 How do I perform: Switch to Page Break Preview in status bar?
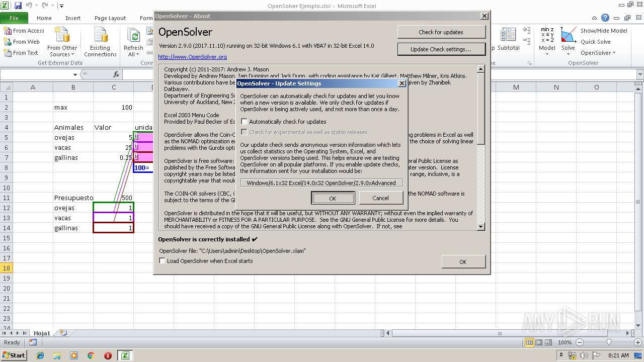pos(548,342)
